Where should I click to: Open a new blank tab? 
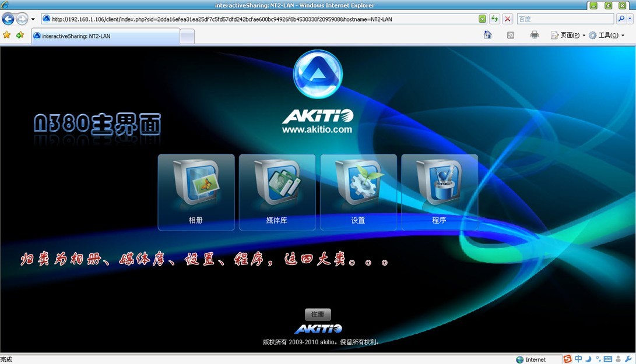pos(187,37)
